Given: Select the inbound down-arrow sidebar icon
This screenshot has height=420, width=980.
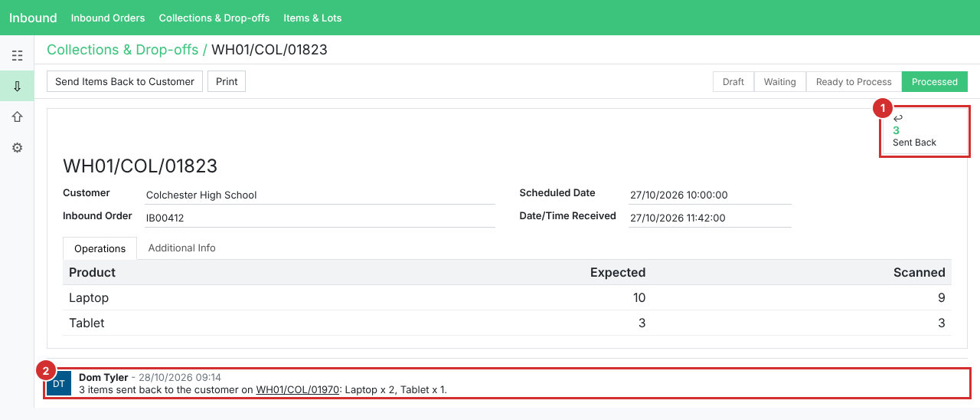Looking at the screenshot, I should pyautogui.click(x=17, y=86).
